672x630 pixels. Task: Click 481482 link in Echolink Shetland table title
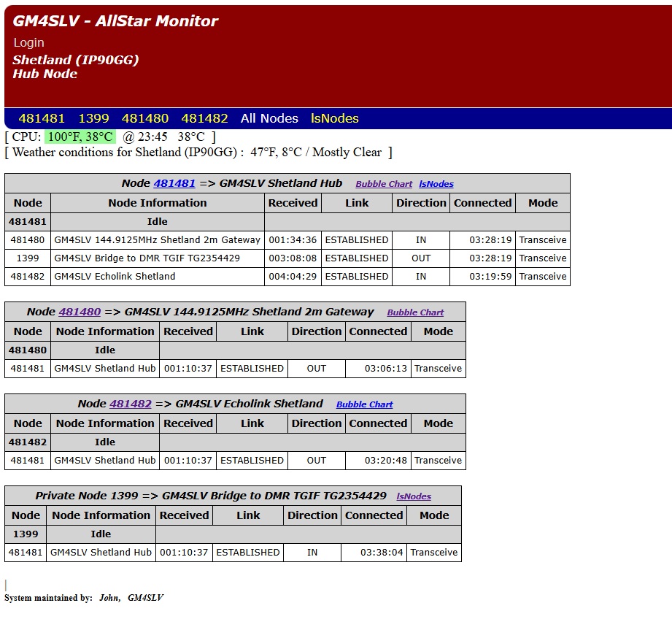[131, 404]
